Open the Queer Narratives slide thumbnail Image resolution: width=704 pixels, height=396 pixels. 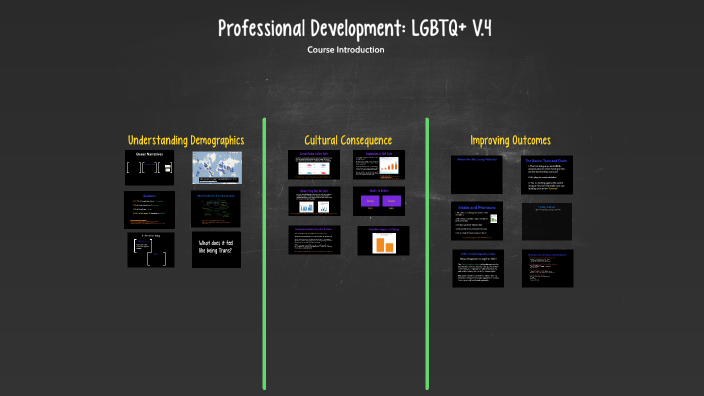click(x=150, y=167)
